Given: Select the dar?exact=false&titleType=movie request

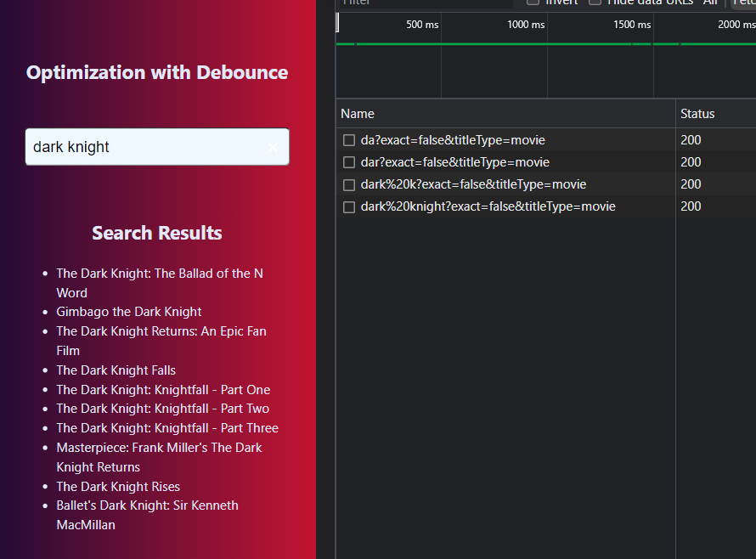Looking at the screenshot, I should pyautogui.click(x=455, y=162).
